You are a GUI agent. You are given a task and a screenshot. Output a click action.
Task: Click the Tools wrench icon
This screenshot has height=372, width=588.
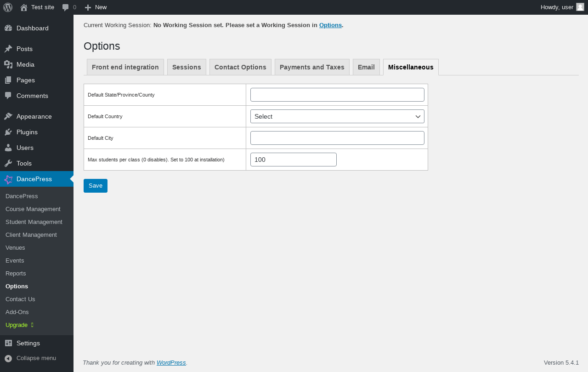8,163
